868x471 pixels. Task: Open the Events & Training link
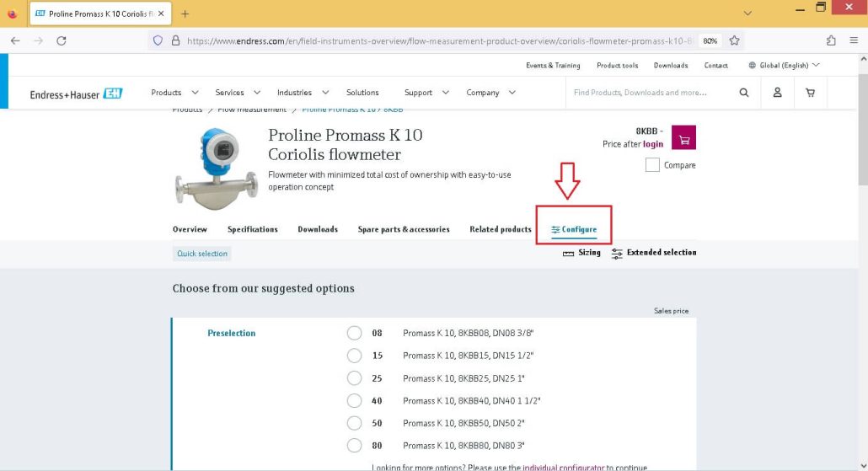(553, 66)
